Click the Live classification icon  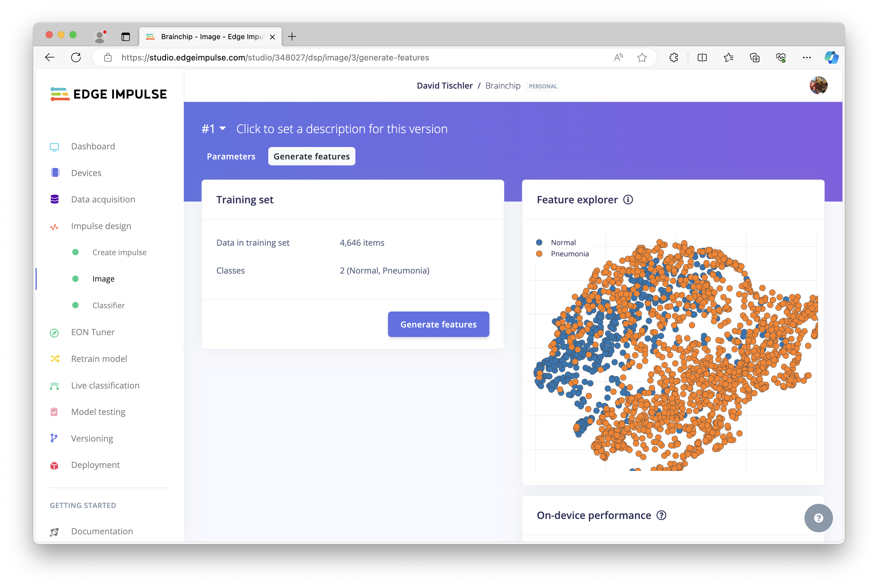tap(55, 385)
